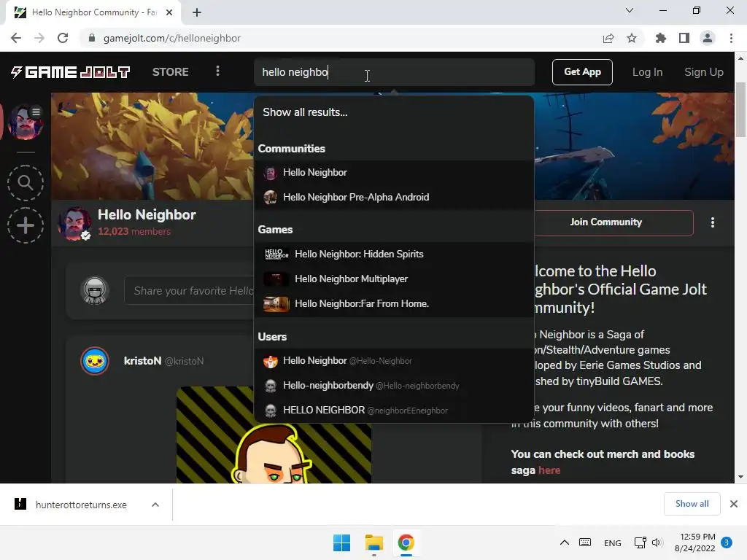
Task: Click Show all downloads
Action: (692, 504)
